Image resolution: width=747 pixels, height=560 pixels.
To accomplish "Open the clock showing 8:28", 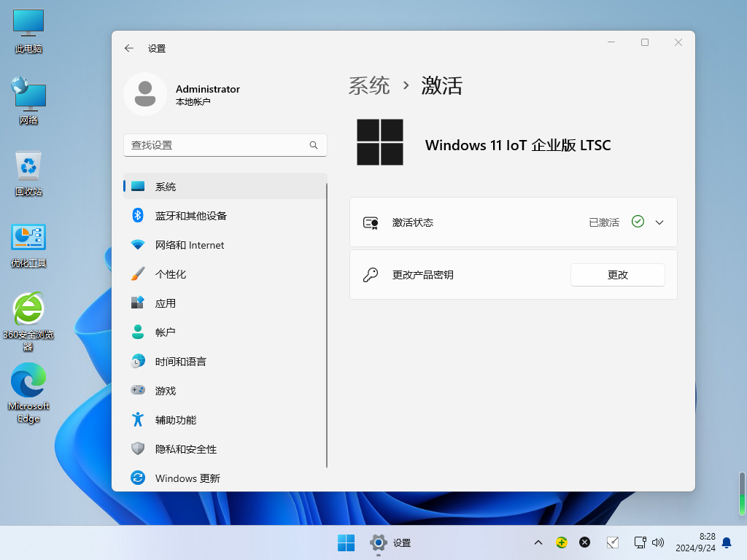I will [x=695, y=542].
